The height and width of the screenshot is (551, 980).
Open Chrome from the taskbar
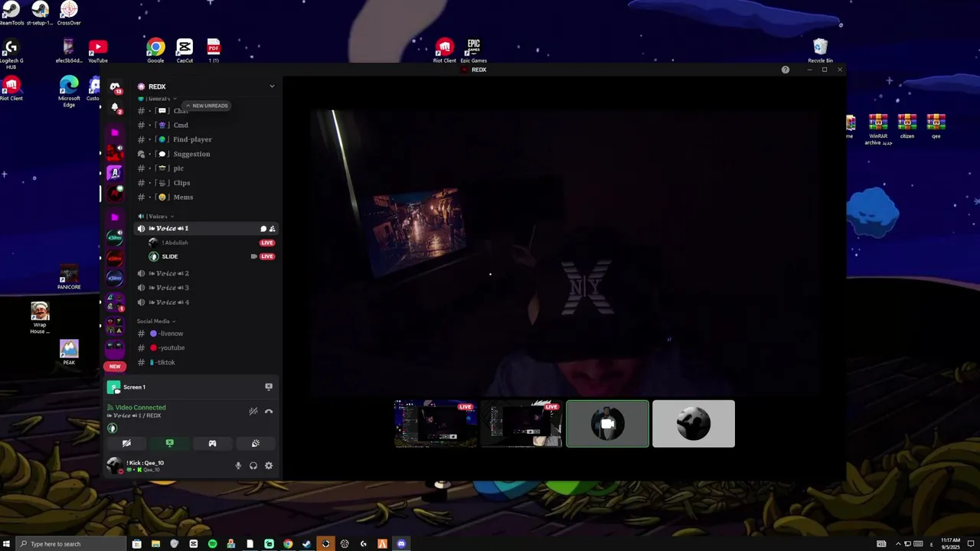pos(288,544)
